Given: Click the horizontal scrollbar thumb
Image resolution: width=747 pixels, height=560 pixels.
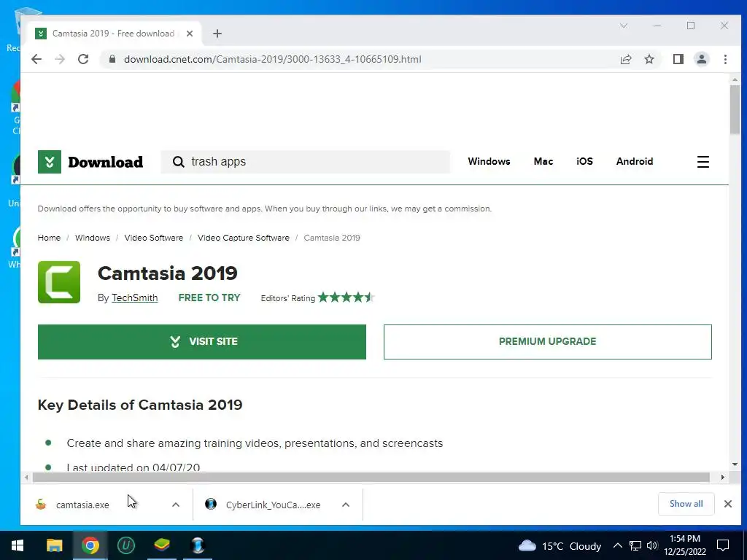Looking at the screenshot, I should click(371, 477).
